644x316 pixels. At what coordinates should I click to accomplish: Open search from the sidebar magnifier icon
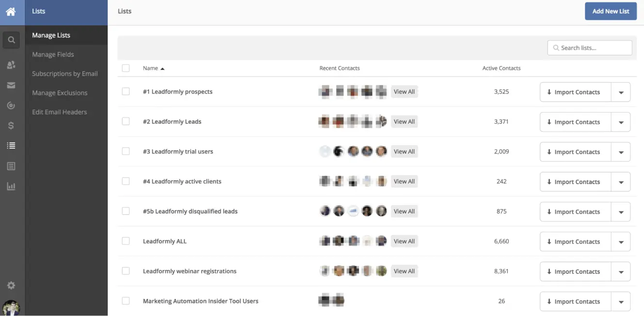point(11,40)
